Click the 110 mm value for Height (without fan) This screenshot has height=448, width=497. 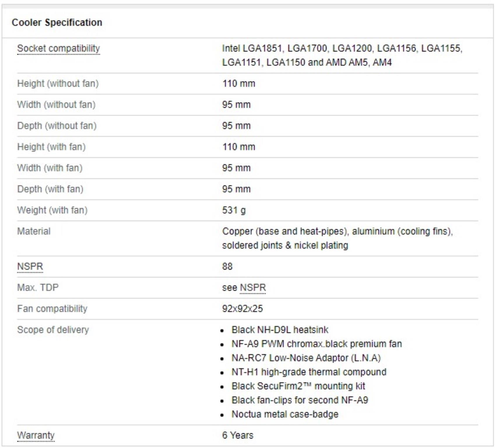[239, 83]
